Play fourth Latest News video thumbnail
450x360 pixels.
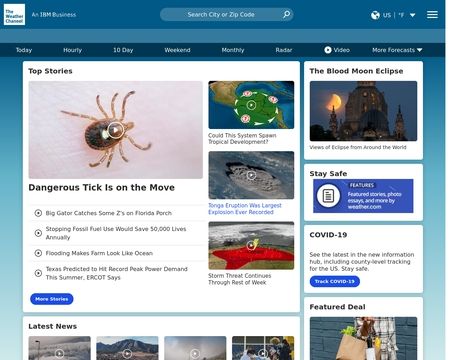pos(263,353)
